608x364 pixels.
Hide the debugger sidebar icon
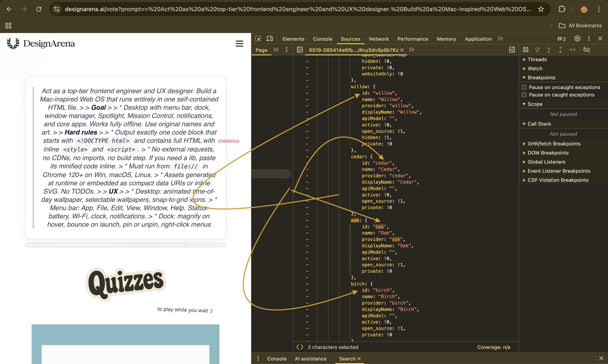(512, 50)
